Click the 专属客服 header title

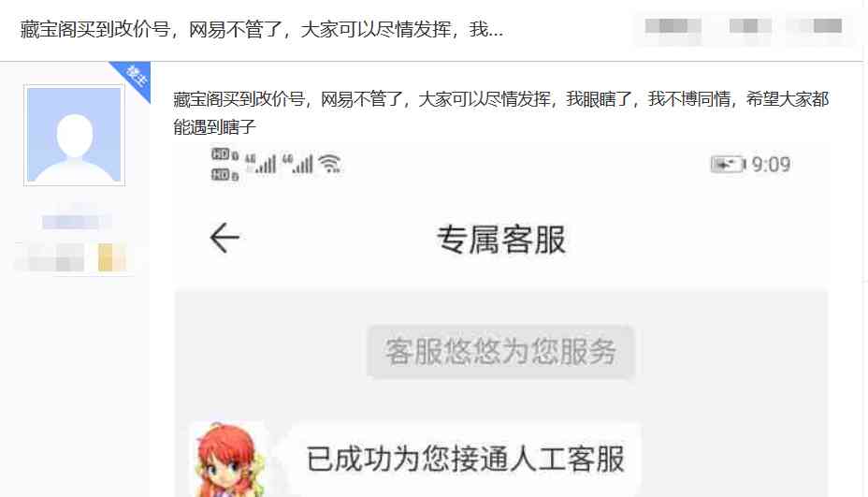501,240
